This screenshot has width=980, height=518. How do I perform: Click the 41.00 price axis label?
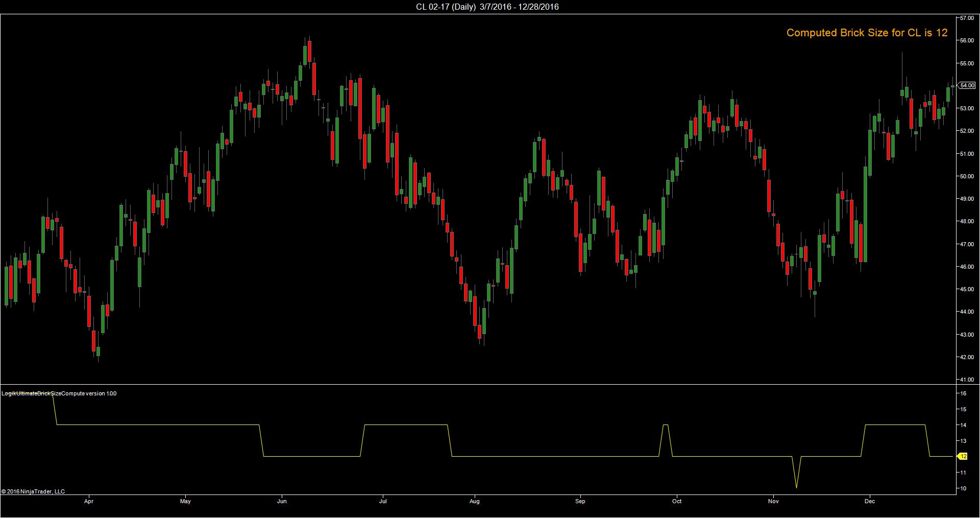(967, 380)
